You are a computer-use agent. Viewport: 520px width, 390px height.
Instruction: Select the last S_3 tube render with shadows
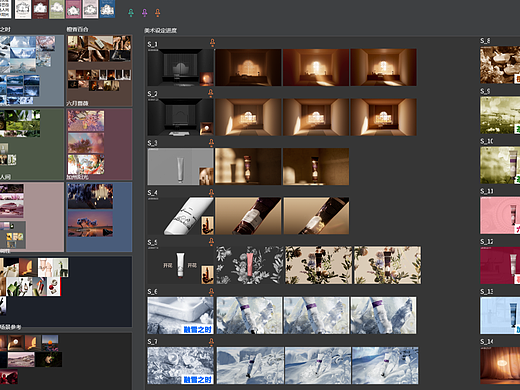(316, 167)
